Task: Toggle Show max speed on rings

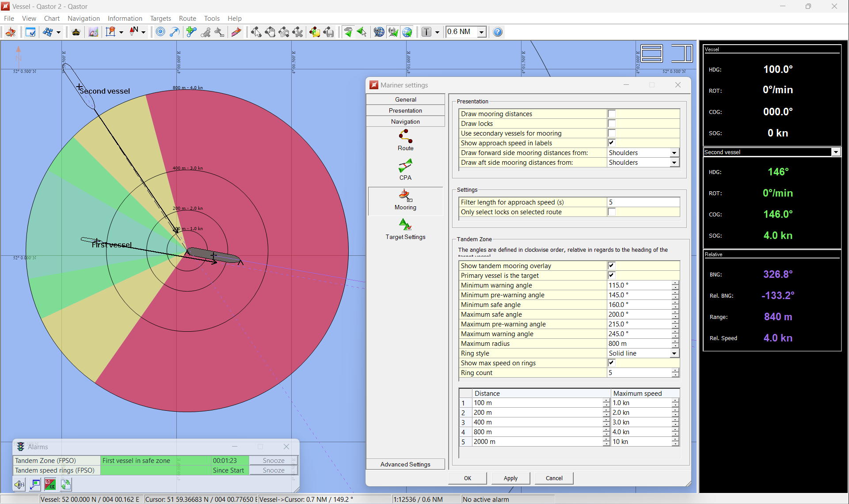Action: [612, 363]
